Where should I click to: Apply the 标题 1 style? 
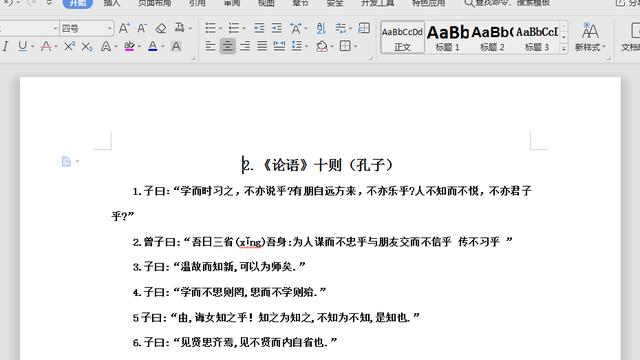[x=447, y=38]
